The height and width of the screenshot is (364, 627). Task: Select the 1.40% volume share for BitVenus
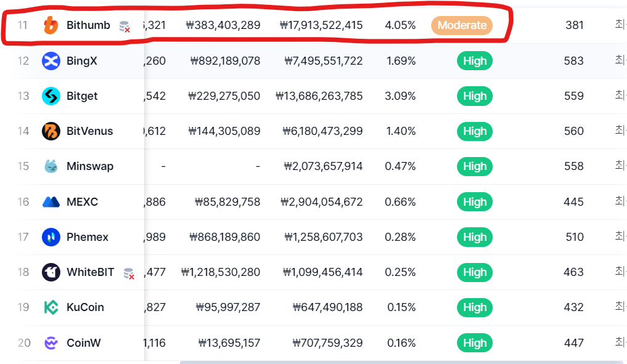click(x=401, y=131)
